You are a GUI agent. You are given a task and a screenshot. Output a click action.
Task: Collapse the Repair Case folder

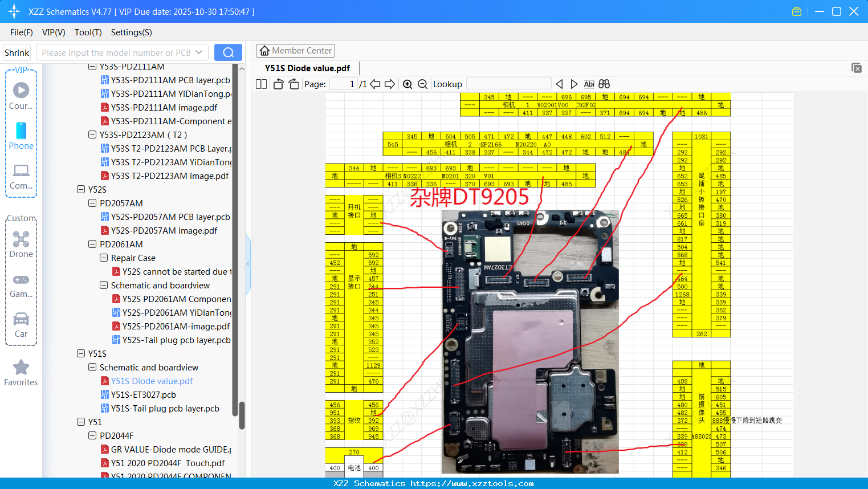click(x=103, y=258)
